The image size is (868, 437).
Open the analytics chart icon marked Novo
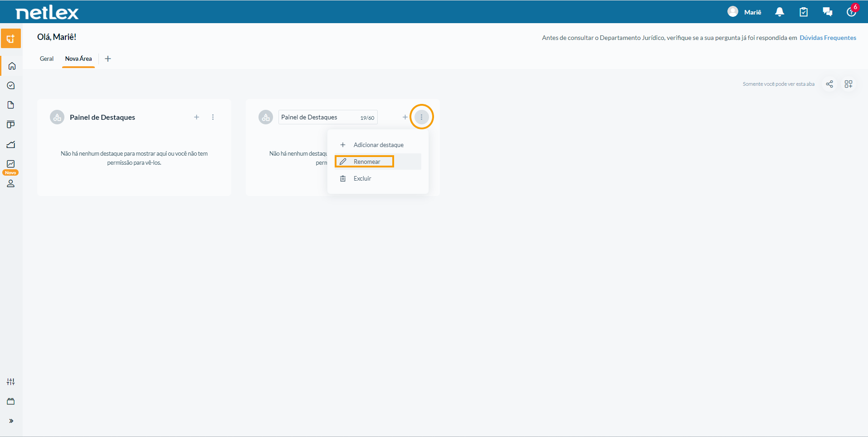click(x=11, y=164)
